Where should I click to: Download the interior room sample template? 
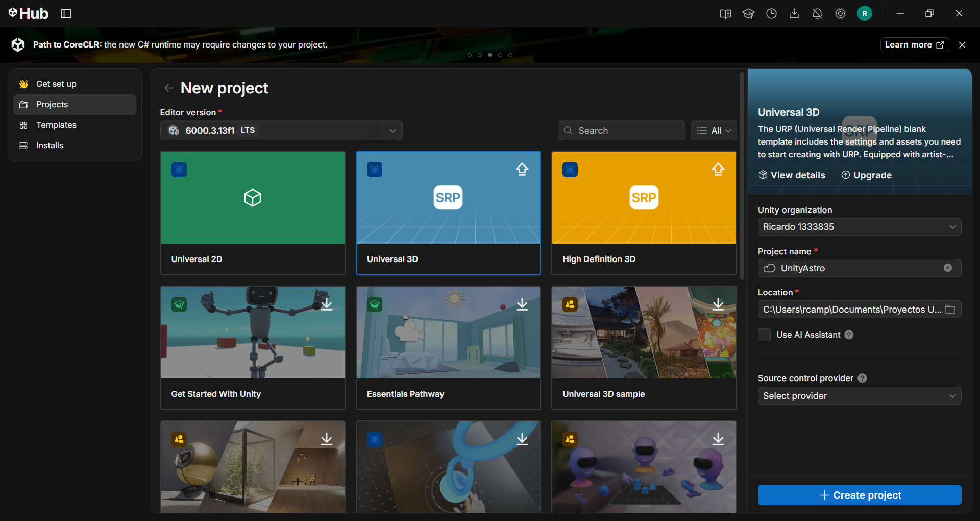327,439
